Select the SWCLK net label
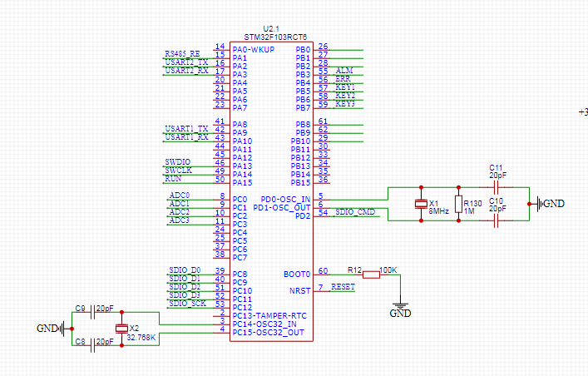This screenshot has height=376, width=588. point(179,171)
